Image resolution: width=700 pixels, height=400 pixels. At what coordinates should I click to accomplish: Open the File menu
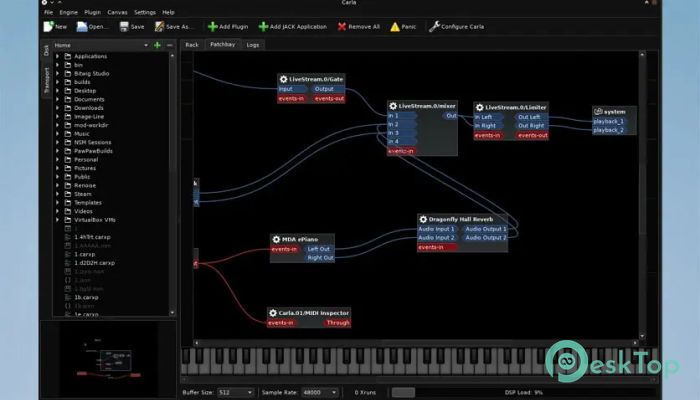48,12
